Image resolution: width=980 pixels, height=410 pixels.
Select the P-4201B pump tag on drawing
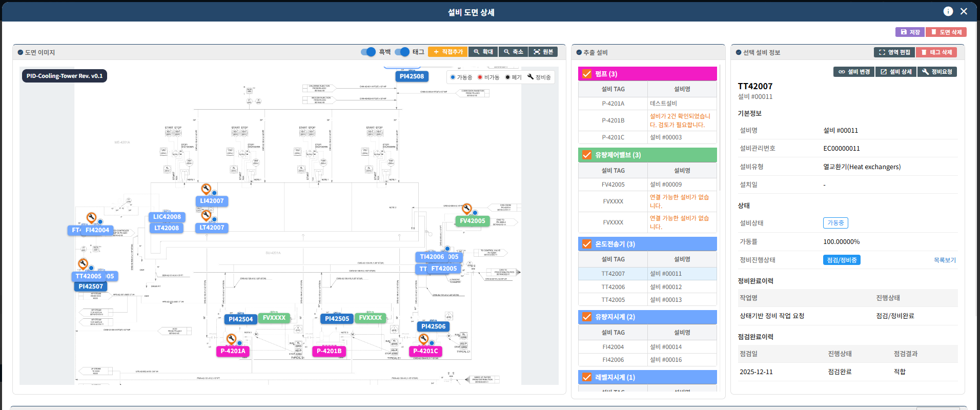(x=329, y=351)
